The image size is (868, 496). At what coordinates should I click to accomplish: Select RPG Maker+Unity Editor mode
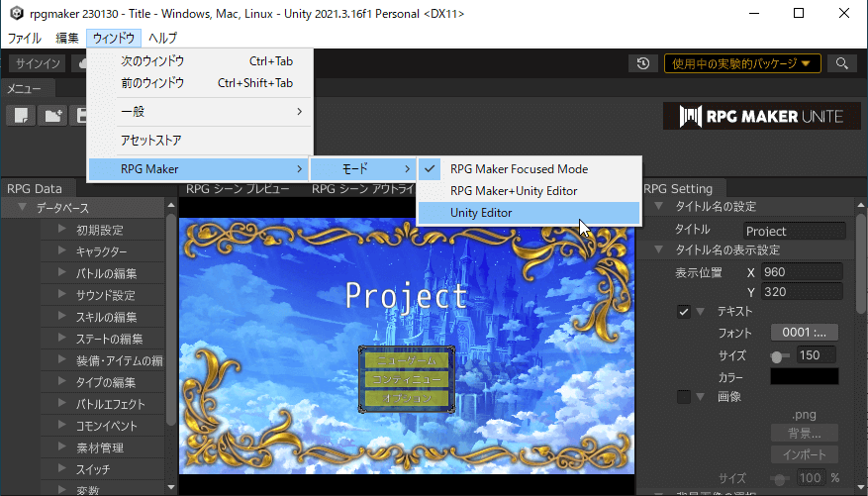[x=514, y=191]
